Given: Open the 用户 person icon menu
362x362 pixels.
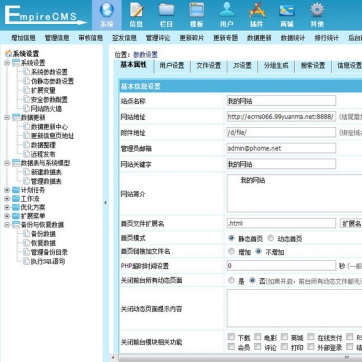Looking at the screenshot, I should click(x=227, y=15).
